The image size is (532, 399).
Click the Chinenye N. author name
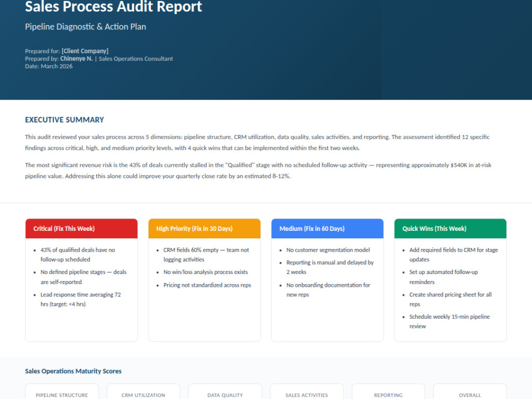(76, 59)
